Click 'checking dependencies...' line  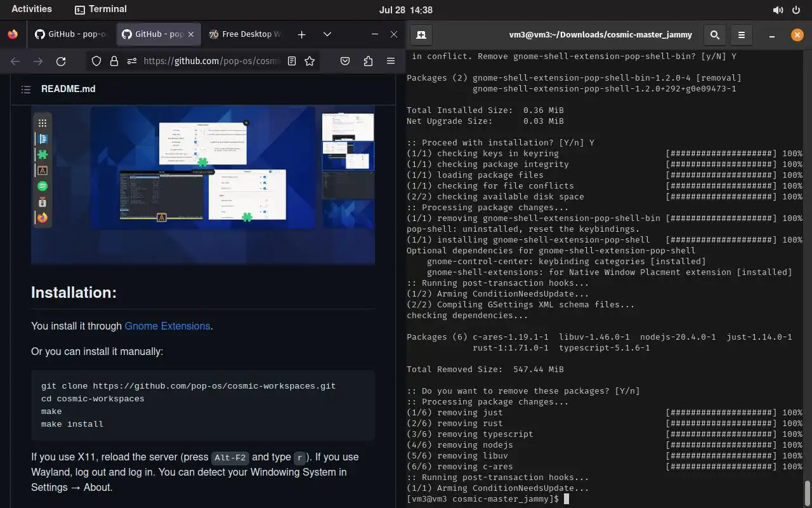point(468,316)
